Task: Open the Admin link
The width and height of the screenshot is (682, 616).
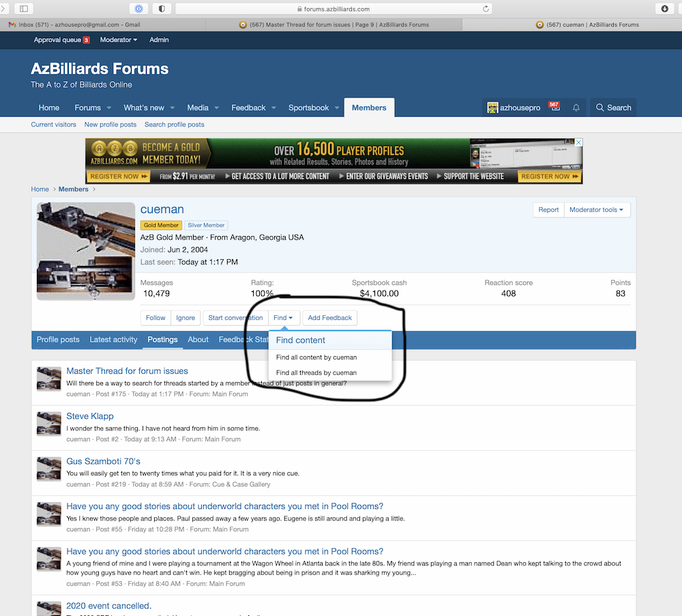Action: (159, 40)
